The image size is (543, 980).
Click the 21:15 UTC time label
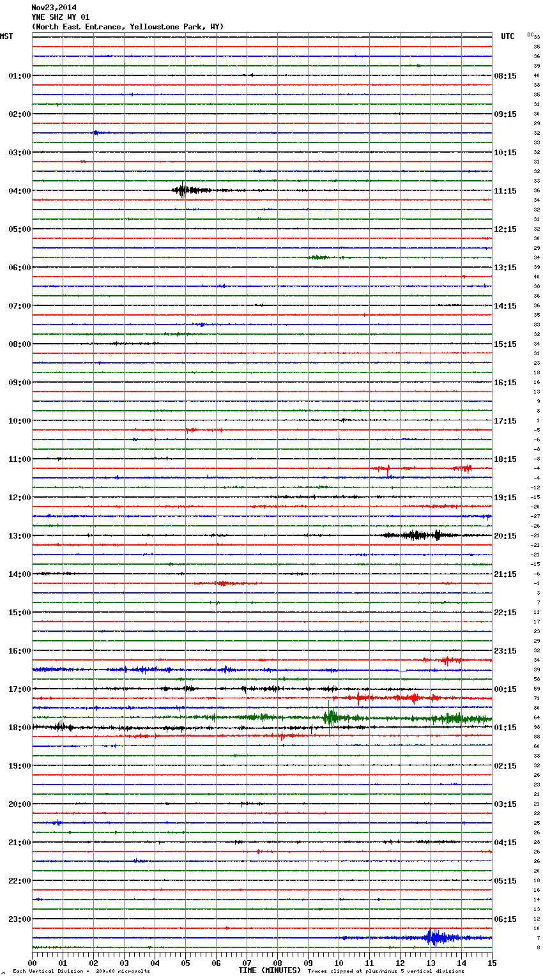click(505, 574)
